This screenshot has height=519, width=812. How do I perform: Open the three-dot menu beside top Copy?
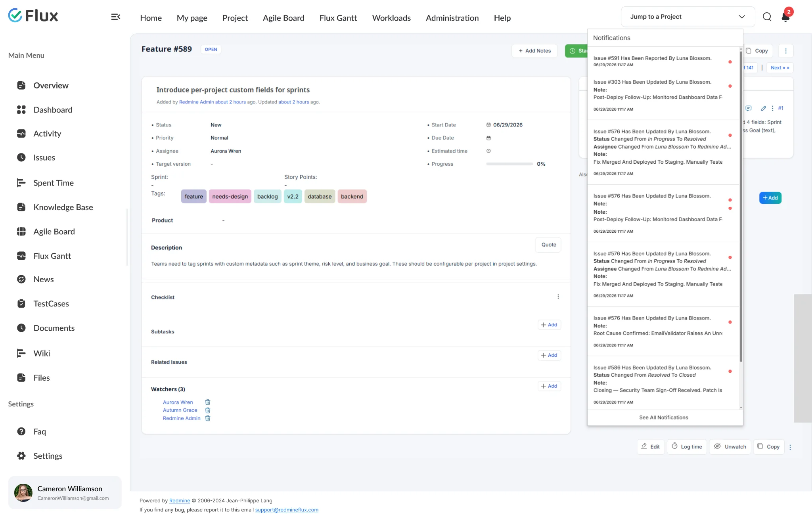coord(786,51)
